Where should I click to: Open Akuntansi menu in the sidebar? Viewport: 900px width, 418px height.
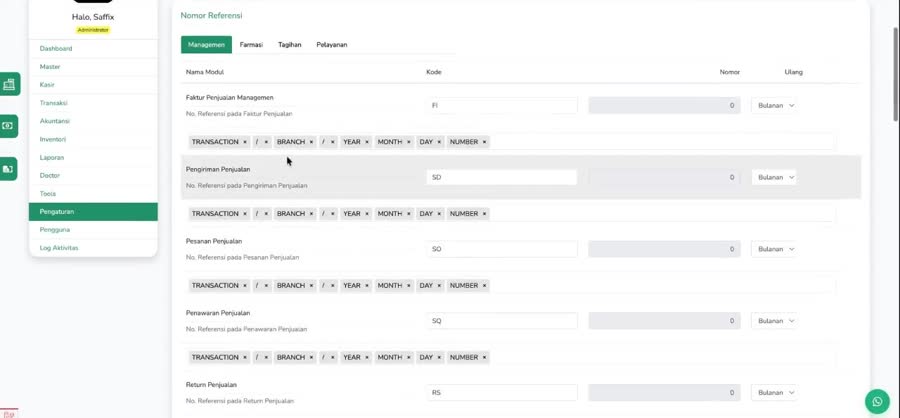(93, 121)
